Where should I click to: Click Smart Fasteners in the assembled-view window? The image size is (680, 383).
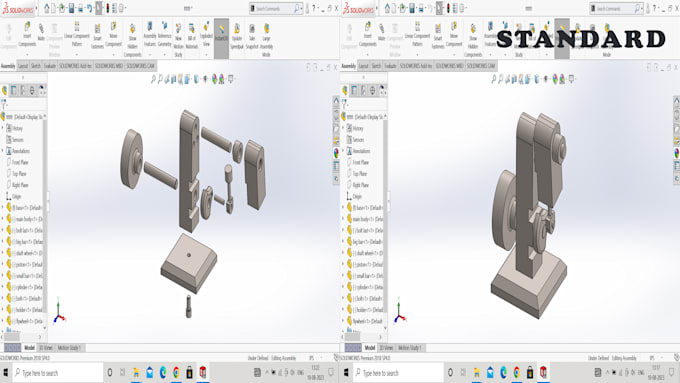tap(438, 36)
